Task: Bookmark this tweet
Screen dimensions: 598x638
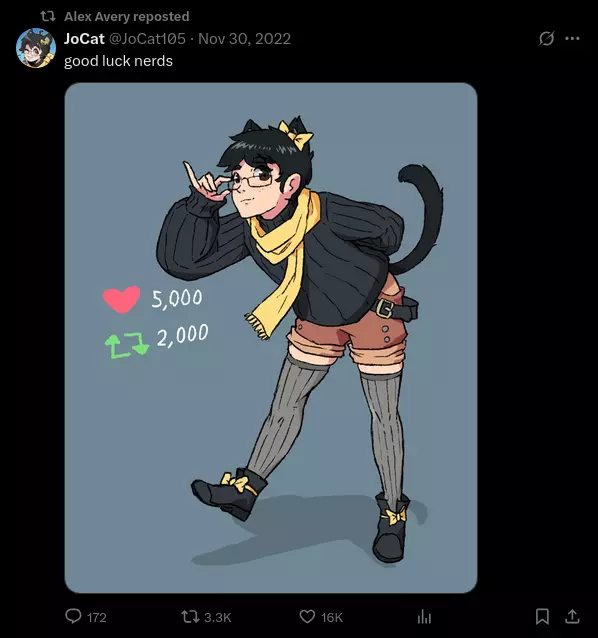Action: point(542,616)
